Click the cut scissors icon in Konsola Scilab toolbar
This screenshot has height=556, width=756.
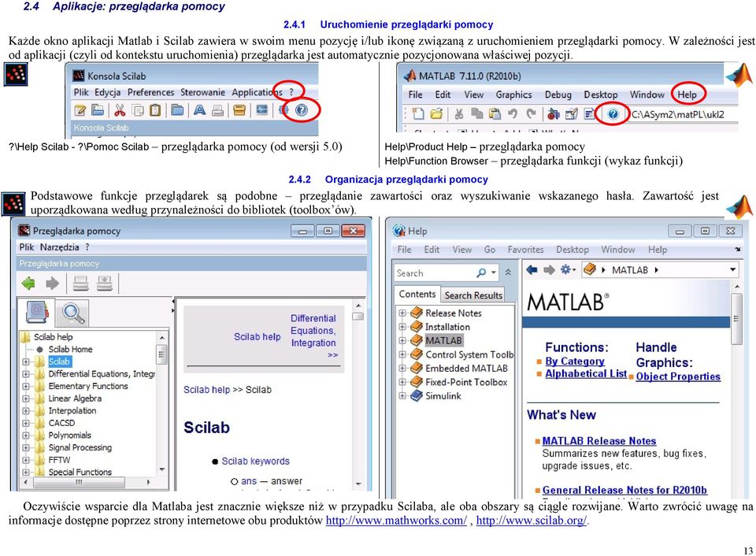(x=120, y=110)
